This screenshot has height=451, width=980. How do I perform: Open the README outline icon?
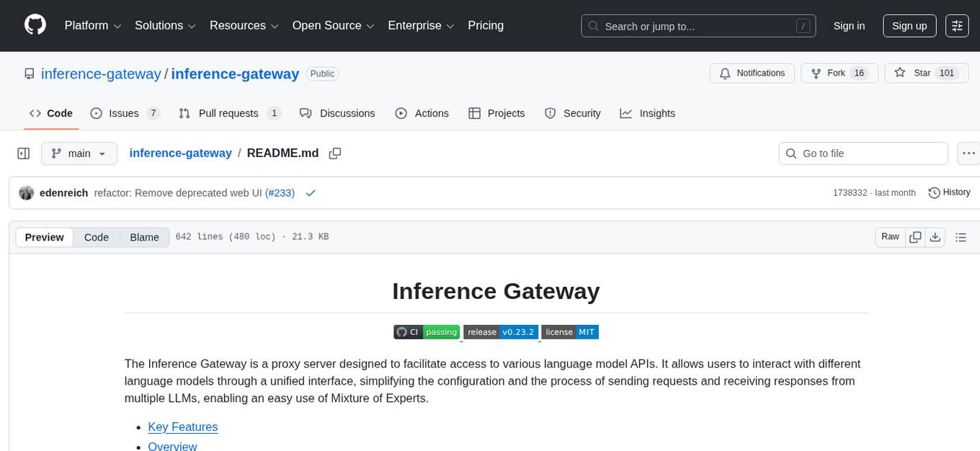pos(961,236)
